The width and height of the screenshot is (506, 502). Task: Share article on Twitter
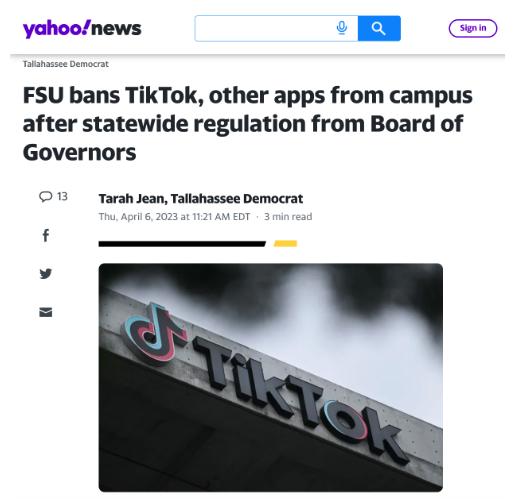46,273
